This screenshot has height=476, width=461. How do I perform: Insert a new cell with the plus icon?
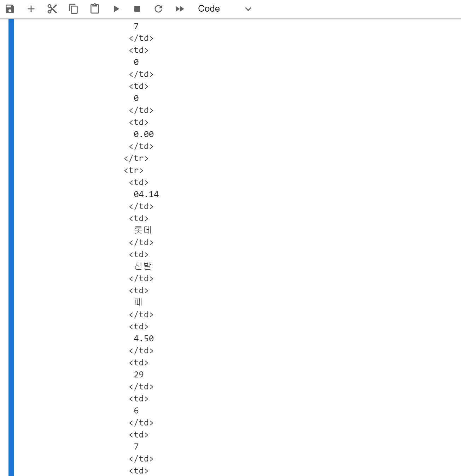coord(31,9)
